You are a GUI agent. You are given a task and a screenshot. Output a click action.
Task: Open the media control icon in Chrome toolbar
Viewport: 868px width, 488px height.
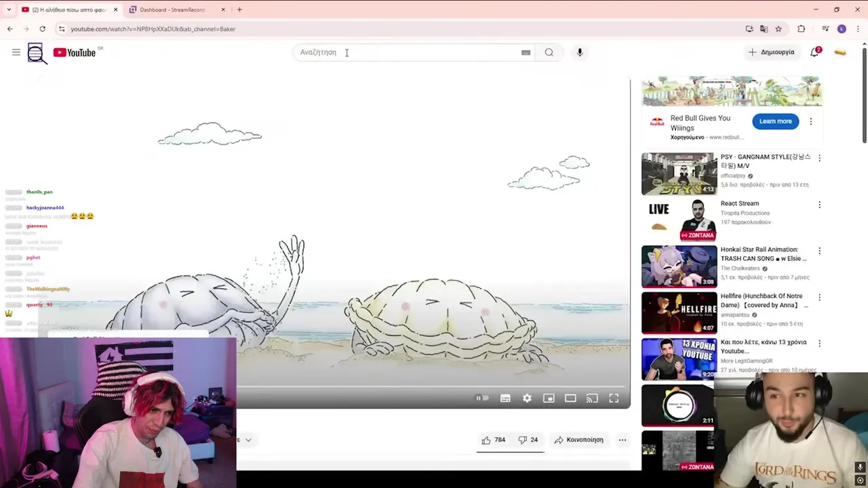pos(825,28)
